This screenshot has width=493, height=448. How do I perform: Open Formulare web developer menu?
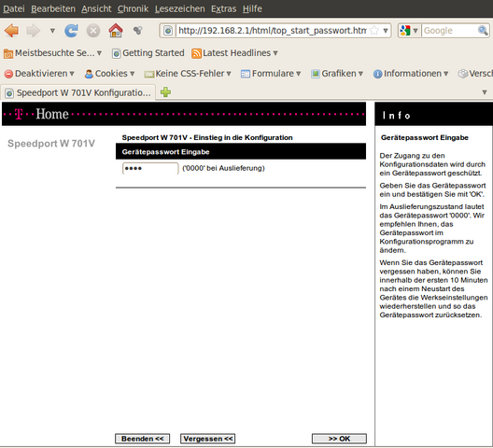click(271, 74)
